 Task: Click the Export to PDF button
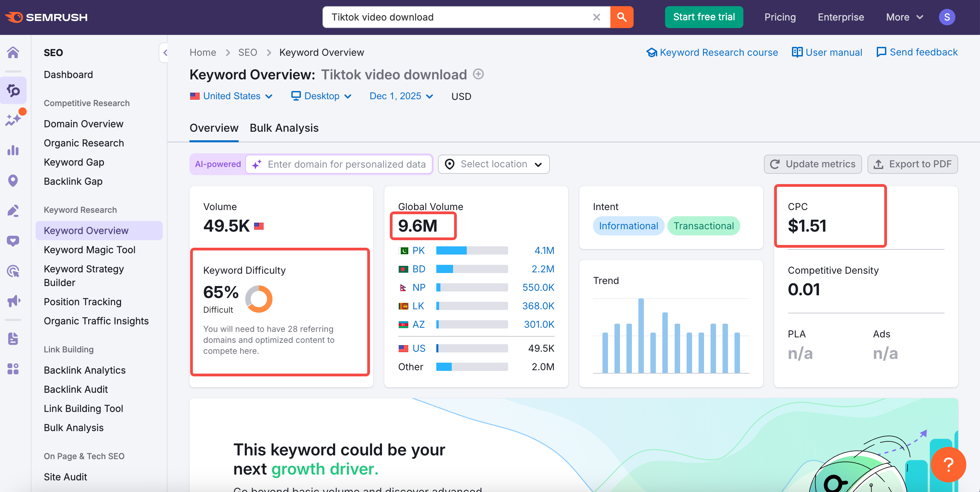click(x=912, y=164)
